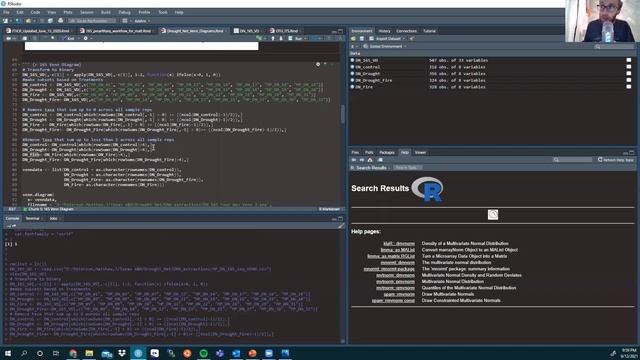640x360 pixels.
Task: Click the editor settings gear icon
Action: (x=86, y=38)
